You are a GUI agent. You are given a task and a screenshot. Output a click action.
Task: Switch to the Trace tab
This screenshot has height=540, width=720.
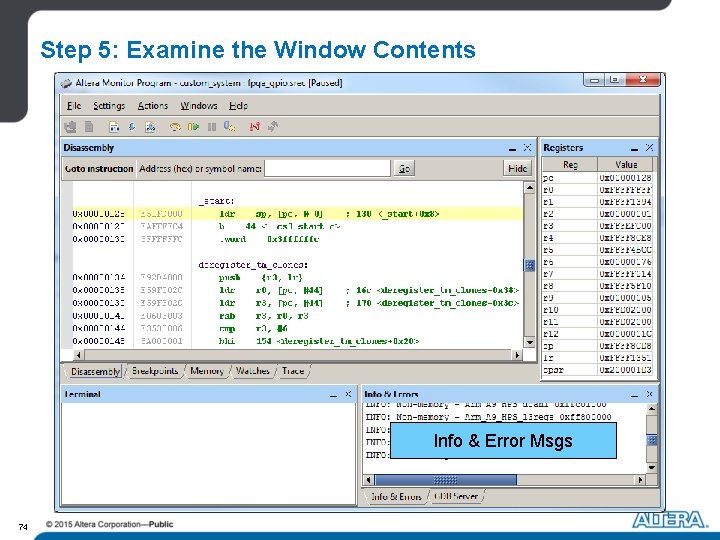tap(293, 371)
